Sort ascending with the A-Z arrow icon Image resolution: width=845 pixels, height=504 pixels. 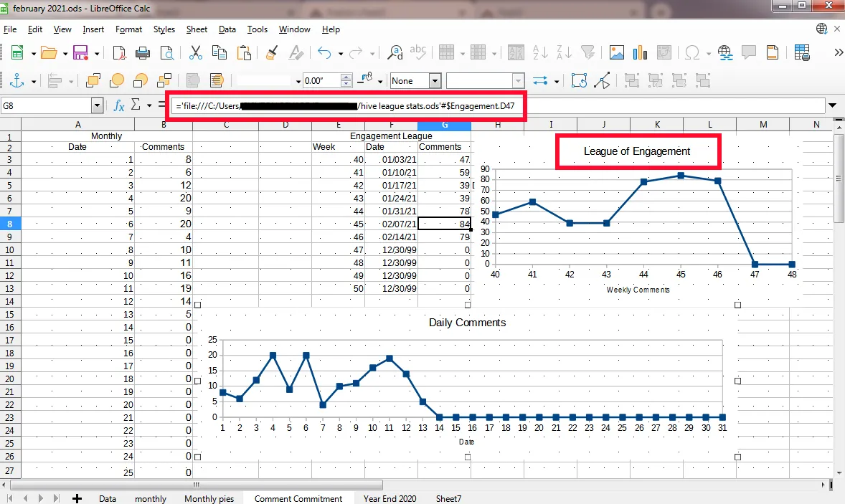[x=540, y=52]
